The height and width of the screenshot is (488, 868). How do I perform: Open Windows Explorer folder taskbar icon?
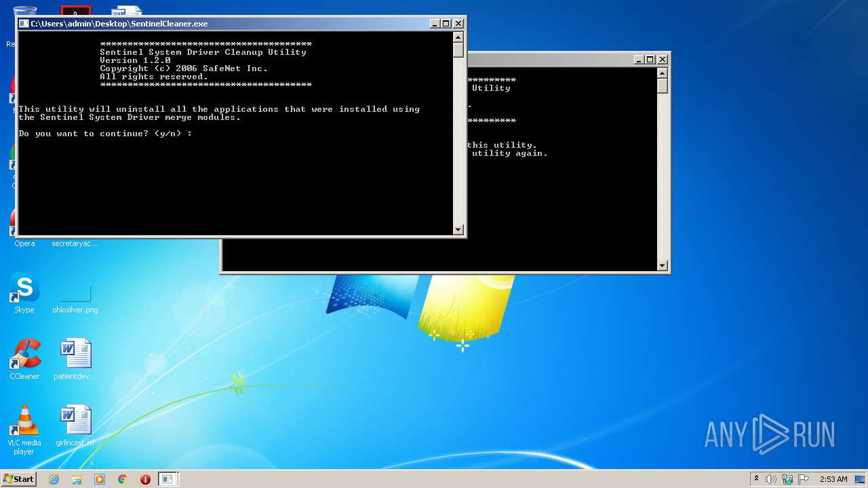point(77,479)
